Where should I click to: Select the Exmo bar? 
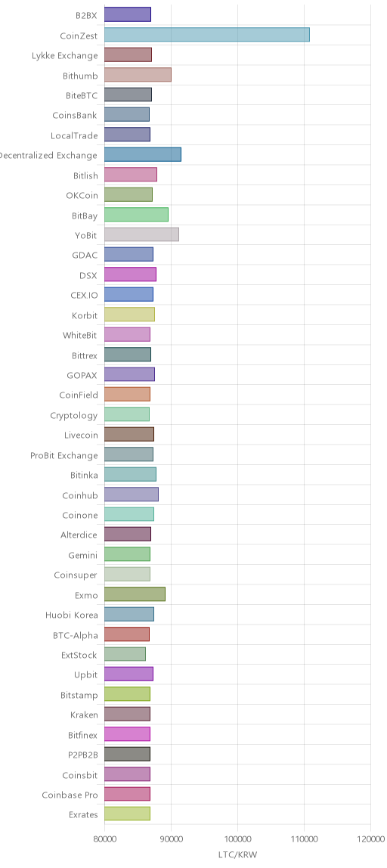point(135,594)
